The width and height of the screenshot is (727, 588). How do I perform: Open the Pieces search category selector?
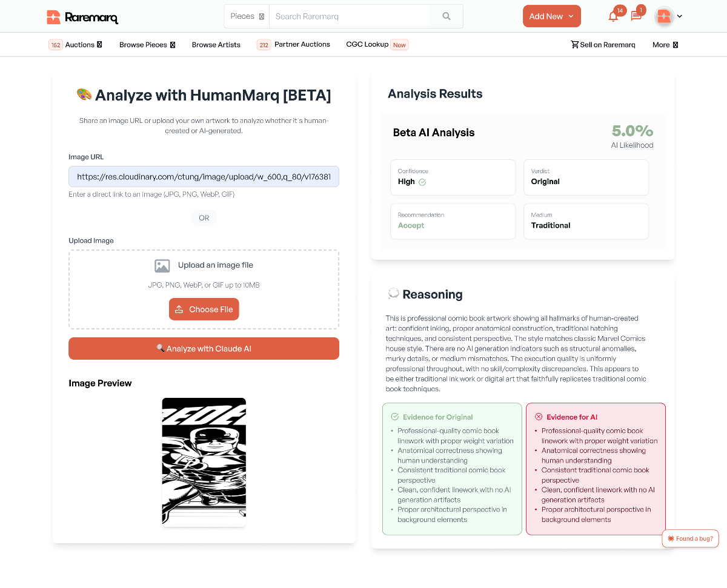click(246, 16)
